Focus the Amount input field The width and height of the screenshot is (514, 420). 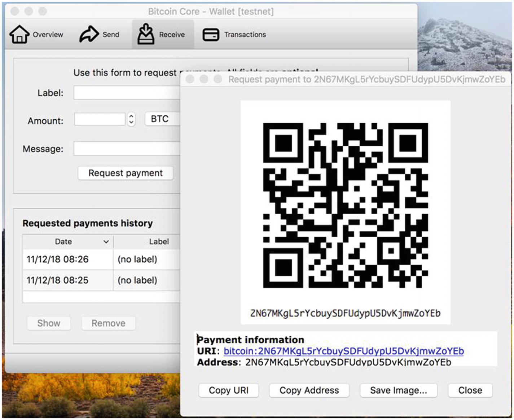click(x=100, y=119)
